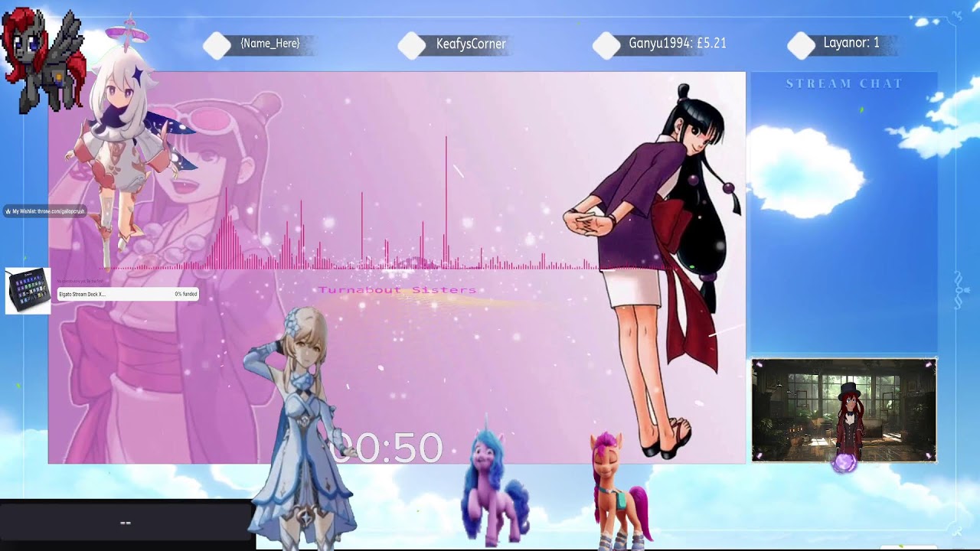
Task: Click the diamond icon beside {Name_Here}
Action: click(x=217, y=45)
